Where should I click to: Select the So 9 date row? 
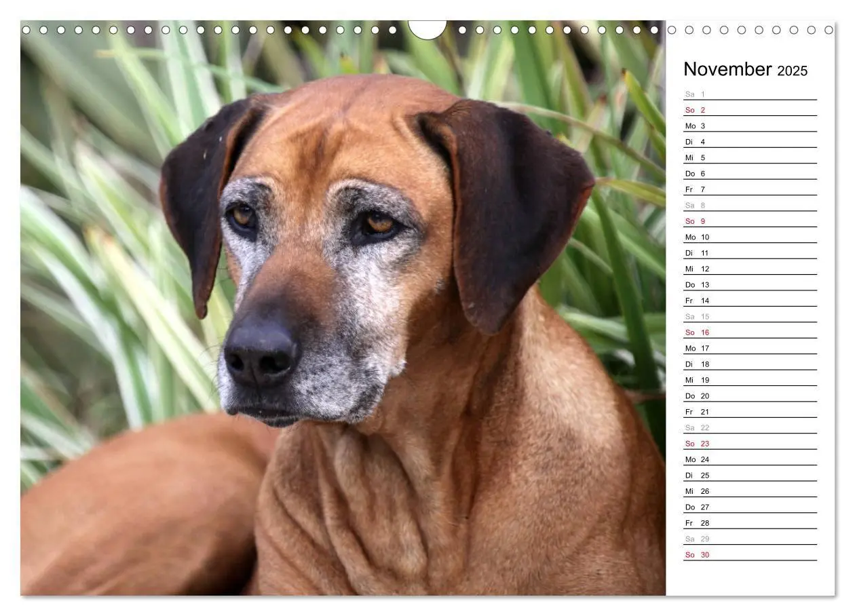coord(750,221)
